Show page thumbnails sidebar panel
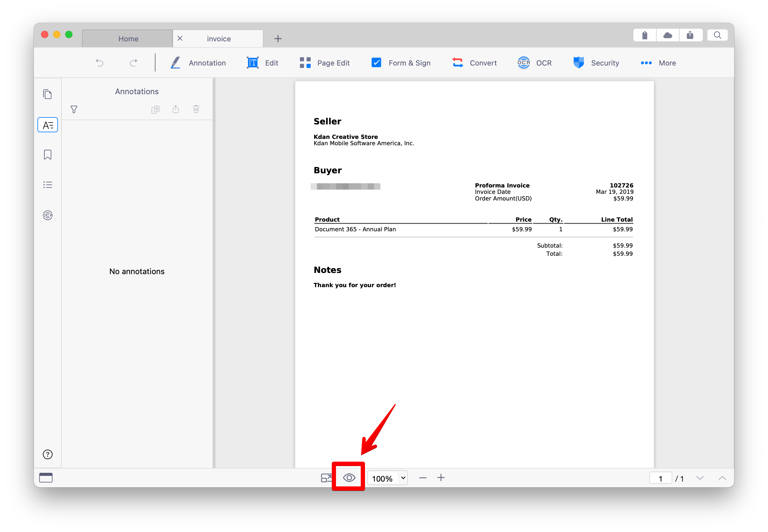768x532 pixels. [x=48, y=94]
